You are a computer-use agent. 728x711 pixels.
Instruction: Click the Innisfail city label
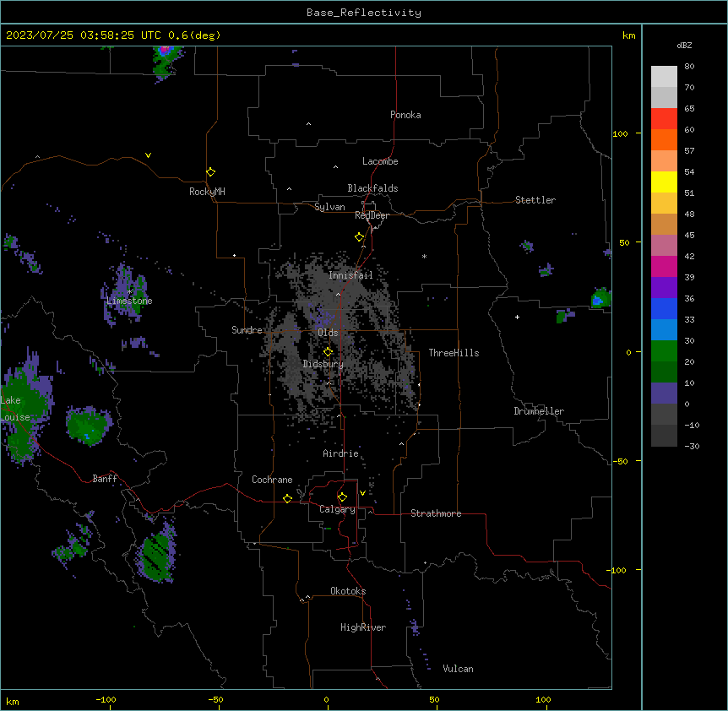coord(350,275)
